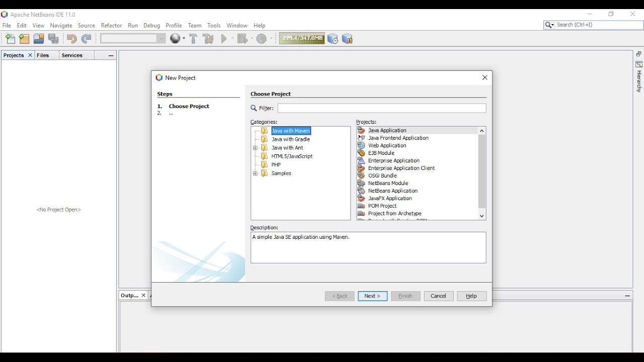Select Java with Ant category
644x362 pixels.
[287, 148]
